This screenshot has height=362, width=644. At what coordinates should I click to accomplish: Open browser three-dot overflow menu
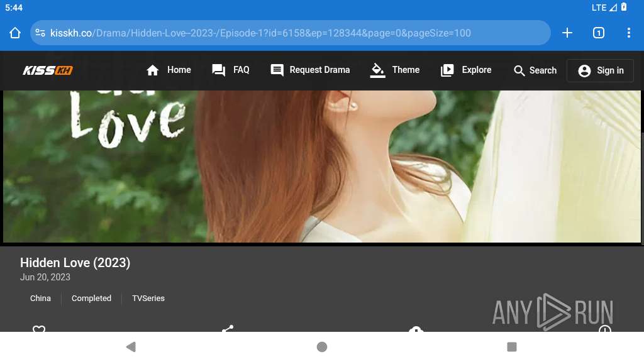pyautogui.click(x=629, y=33)
